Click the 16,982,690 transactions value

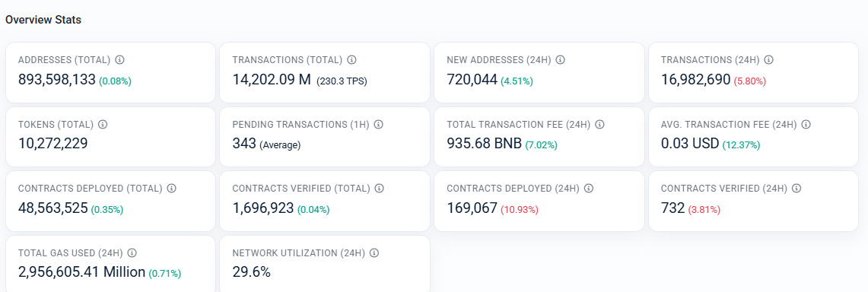coord(696,80)
